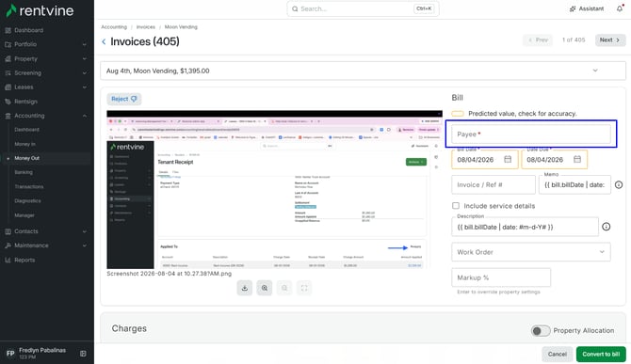Image resolution: width=631 pixels, height=364 pixels.
Task: Reject the invoice
Action: tap(124, 99)
